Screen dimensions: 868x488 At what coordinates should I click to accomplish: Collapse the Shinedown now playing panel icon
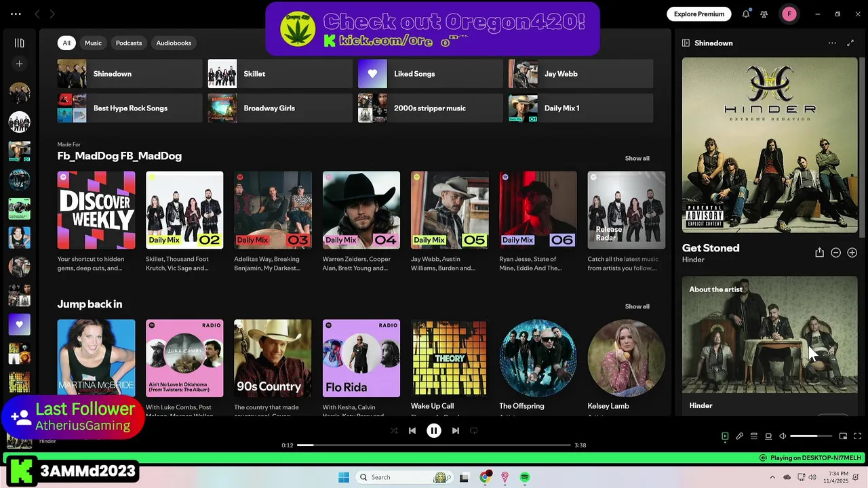[x=686, y=43]
